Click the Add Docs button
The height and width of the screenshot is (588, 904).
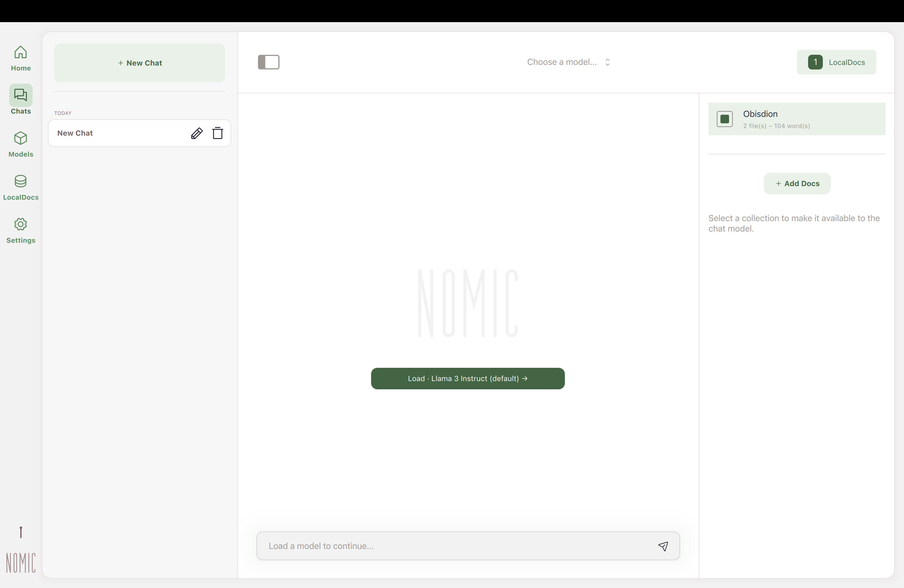[797, 183]
